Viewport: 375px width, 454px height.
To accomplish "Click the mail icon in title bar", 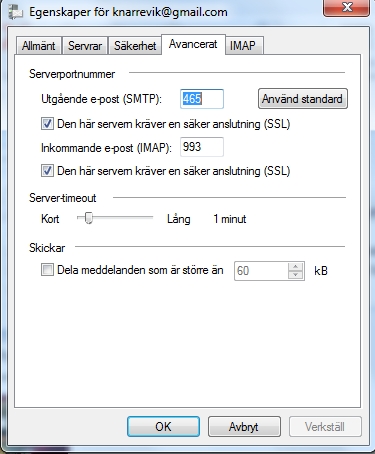I will (x=15, y=12).
